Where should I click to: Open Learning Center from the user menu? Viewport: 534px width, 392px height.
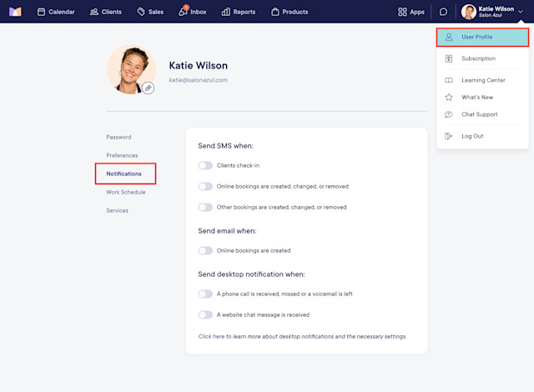pyautogui.click(x=482, y=80)
